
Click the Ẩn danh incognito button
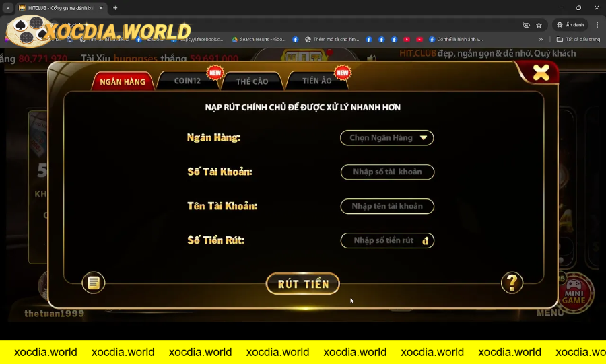(570, 25)
